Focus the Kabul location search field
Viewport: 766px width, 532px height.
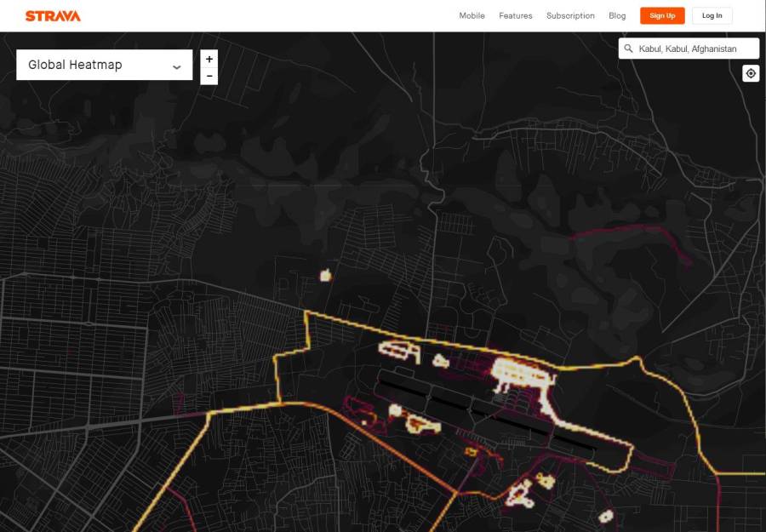coord(689,49)
